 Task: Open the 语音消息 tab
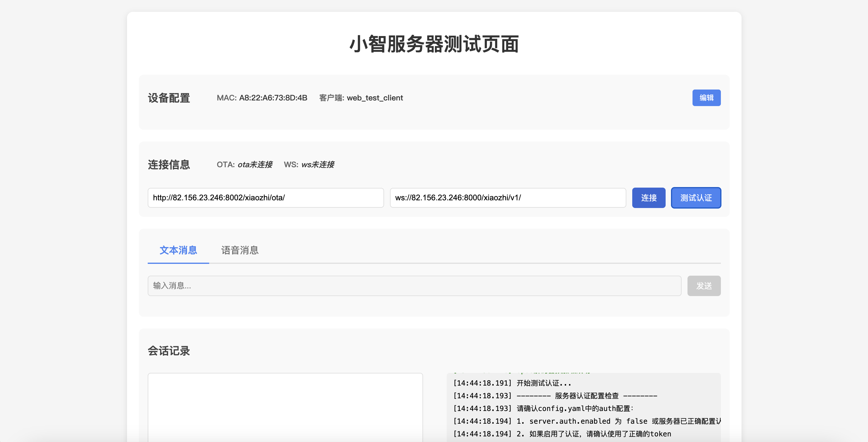point(240,250)
